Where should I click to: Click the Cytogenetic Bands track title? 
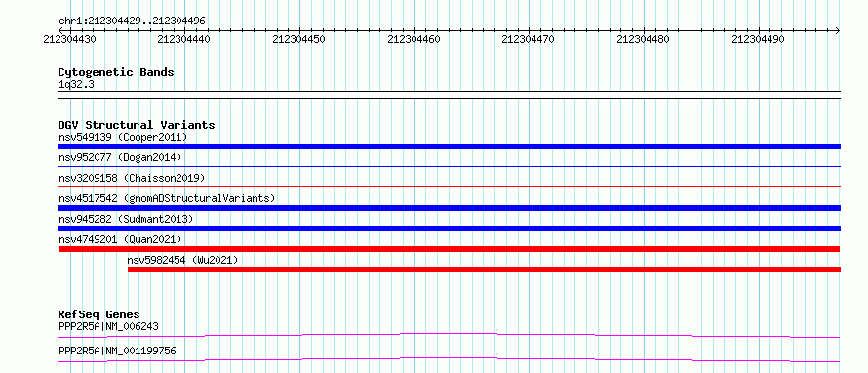coord(116,72)
